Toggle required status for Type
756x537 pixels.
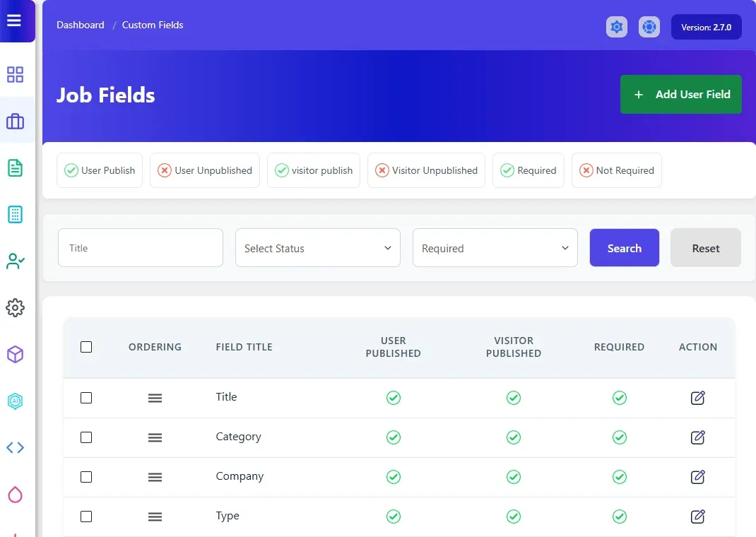[x=620, y=517]
